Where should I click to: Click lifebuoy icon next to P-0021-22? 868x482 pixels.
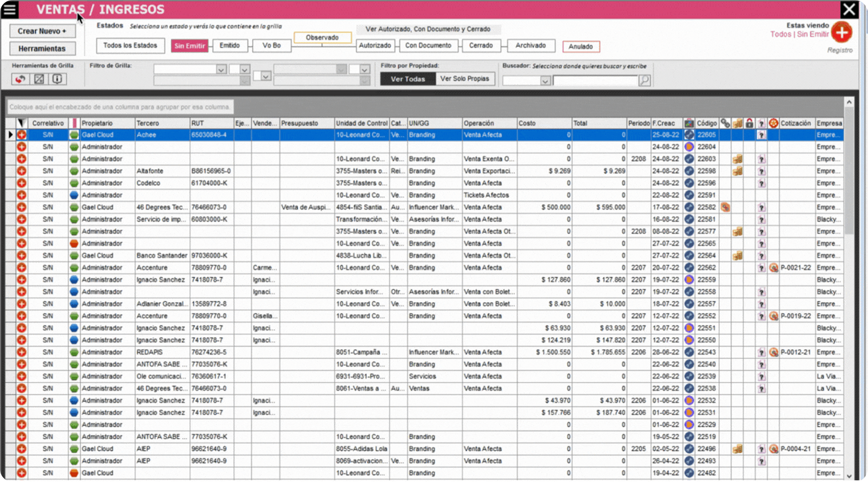tap(773, 268)
